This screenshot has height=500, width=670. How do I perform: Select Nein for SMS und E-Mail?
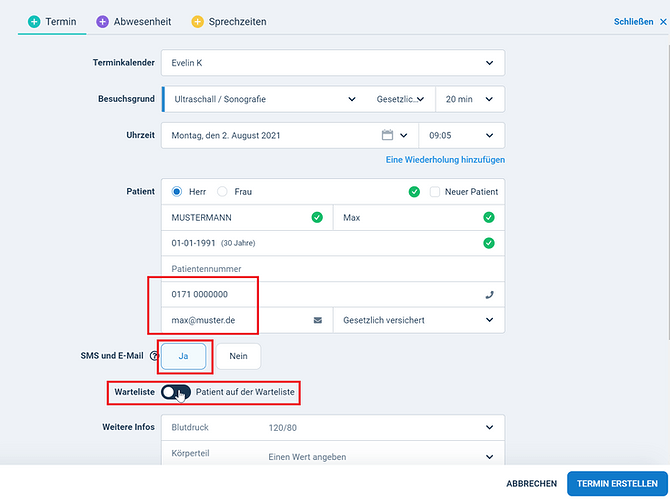click(238, 356)
